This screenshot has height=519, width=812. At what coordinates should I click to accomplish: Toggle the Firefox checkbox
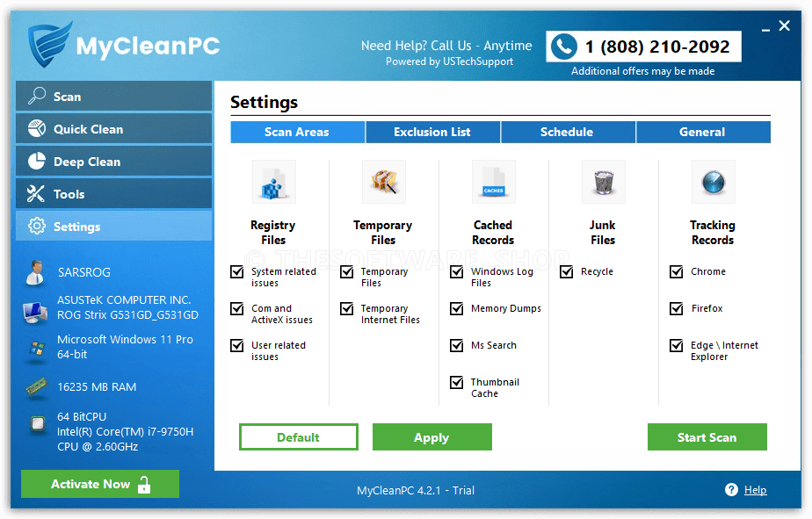pyautogui.click(x=677, y=308)
